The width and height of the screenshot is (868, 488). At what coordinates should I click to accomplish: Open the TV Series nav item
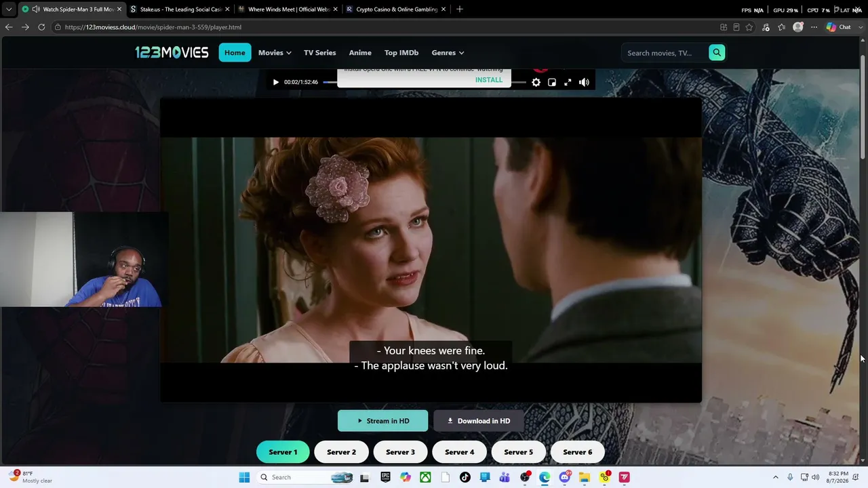pyautogui.click(x=319, y=53)
